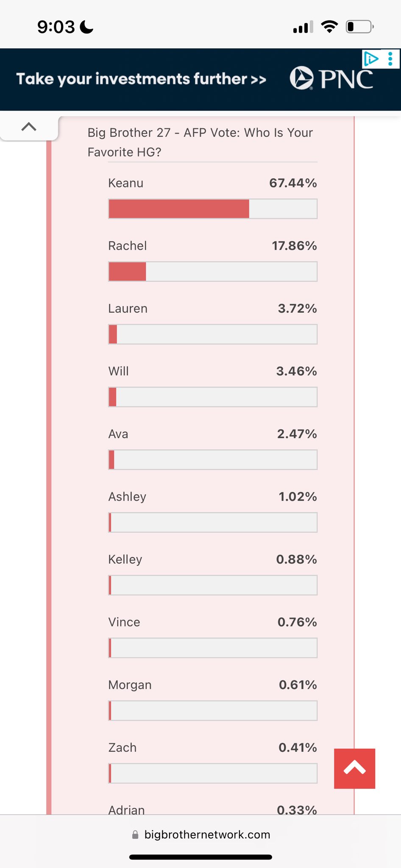Tap the Wi-Fi icon in the status bar
Screen dimensions: 401x868
point(329,27)
